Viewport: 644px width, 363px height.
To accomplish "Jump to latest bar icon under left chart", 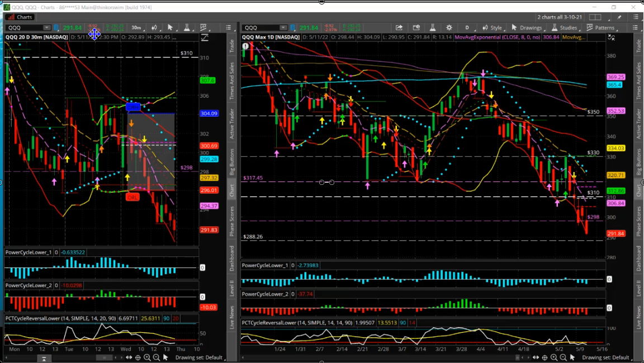I will pos(44,359).
